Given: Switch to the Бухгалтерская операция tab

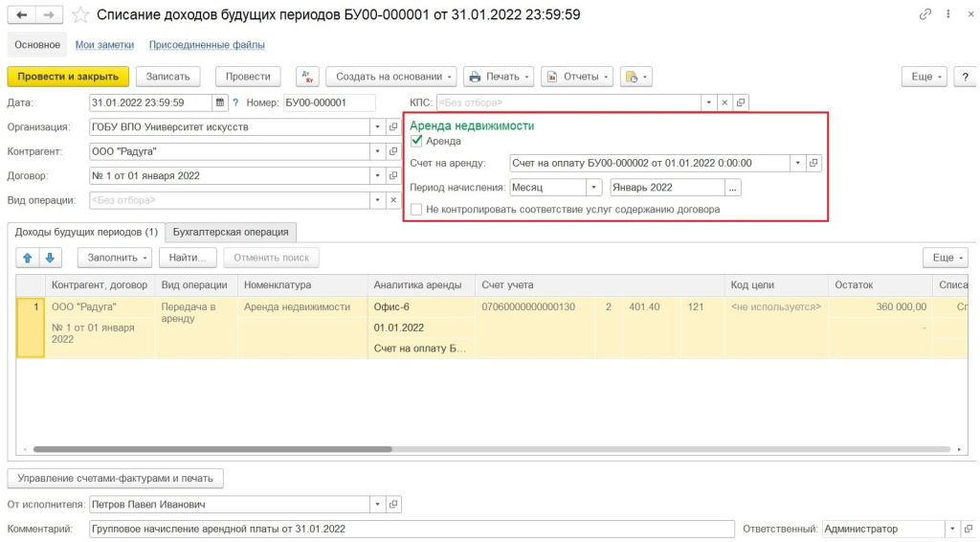Looking at the screenshot, I should click(x=230, y=232).
